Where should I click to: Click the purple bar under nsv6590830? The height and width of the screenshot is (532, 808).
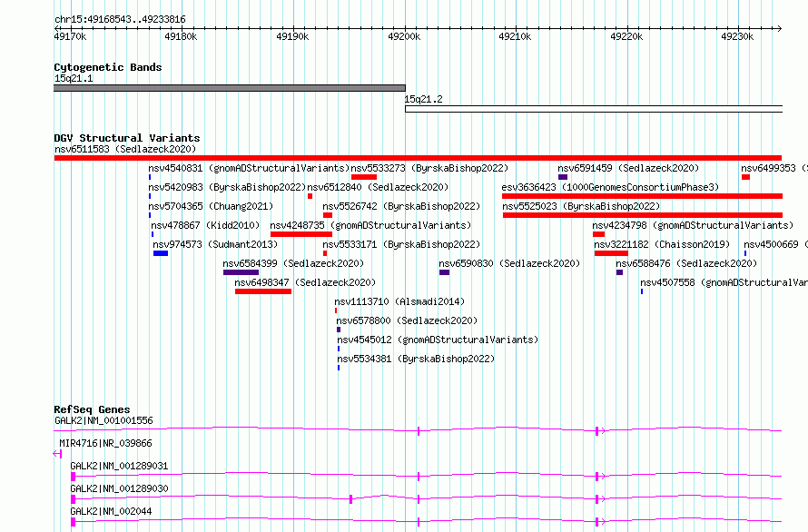tap(445, 272)
